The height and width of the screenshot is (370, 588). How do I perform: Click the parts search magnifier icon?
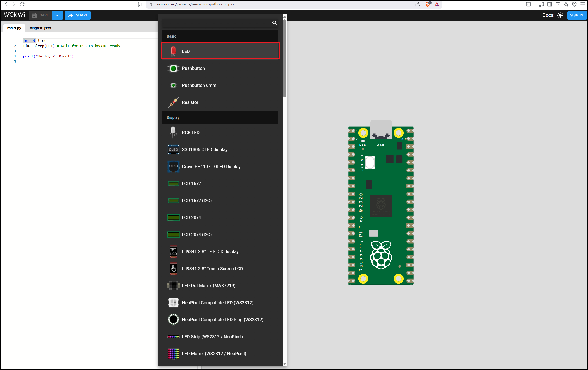[x=274, y=23]
